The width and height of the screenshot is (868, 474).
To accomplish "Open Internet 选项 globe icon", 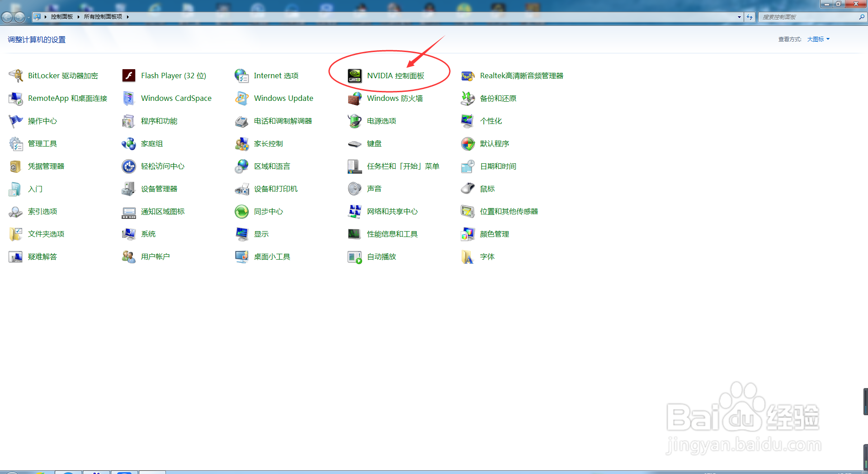I will coord(242,76).
